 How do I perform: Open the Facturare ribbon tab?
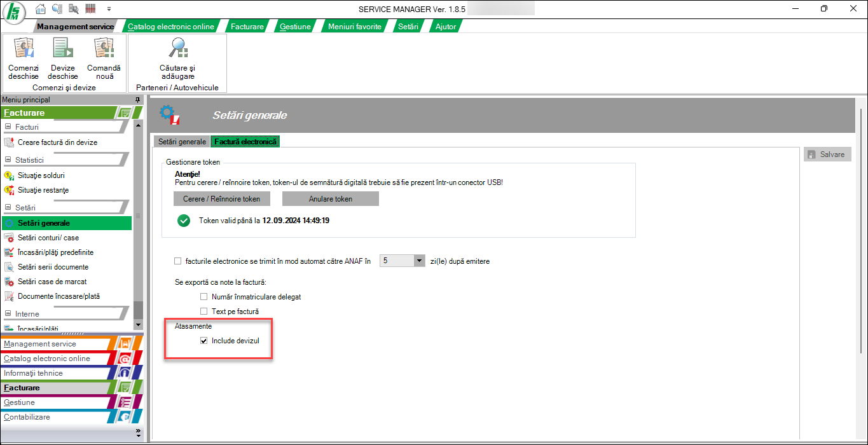point(247,27)
